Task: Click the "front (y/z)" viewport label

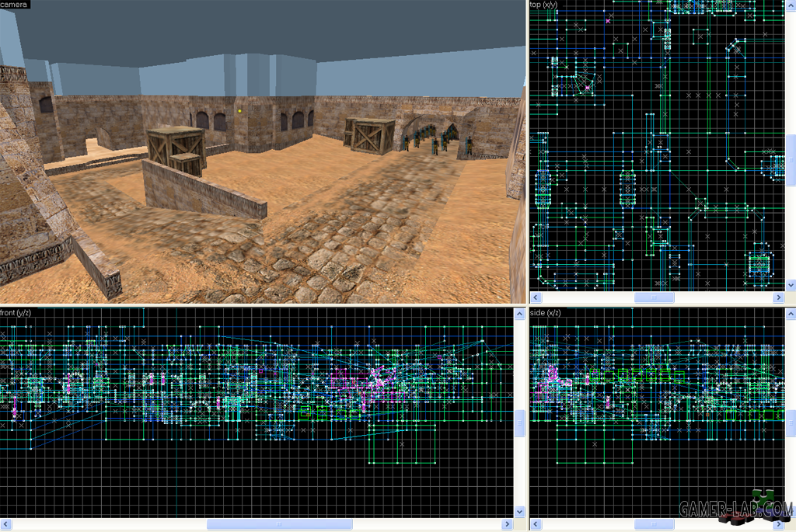Action: (x=16, y=312)
